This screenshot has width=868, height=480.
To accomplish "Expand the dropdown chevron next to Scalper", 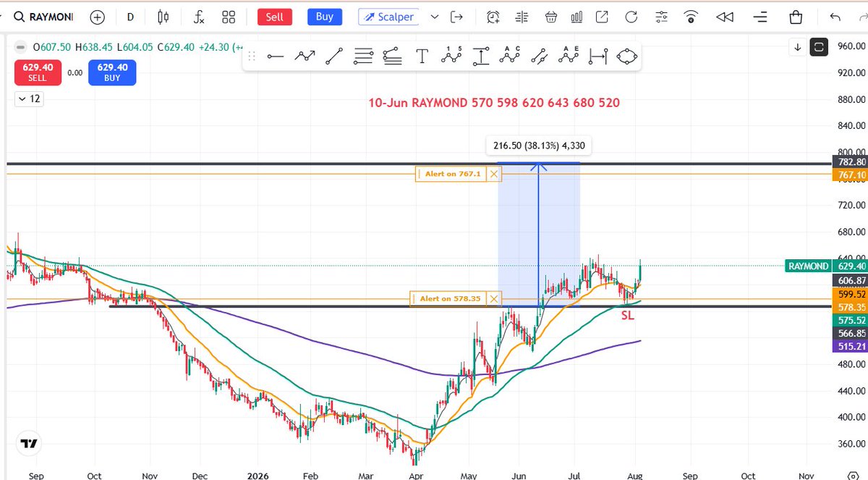I will point(434,17).
